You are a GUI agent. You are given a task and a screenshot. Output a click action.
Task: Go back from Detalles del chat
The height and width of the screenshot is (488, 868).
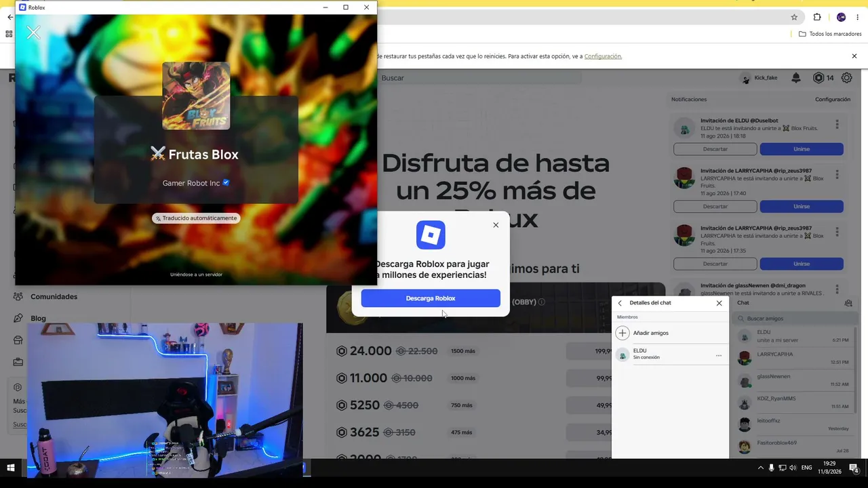click(x=620, y=303)
